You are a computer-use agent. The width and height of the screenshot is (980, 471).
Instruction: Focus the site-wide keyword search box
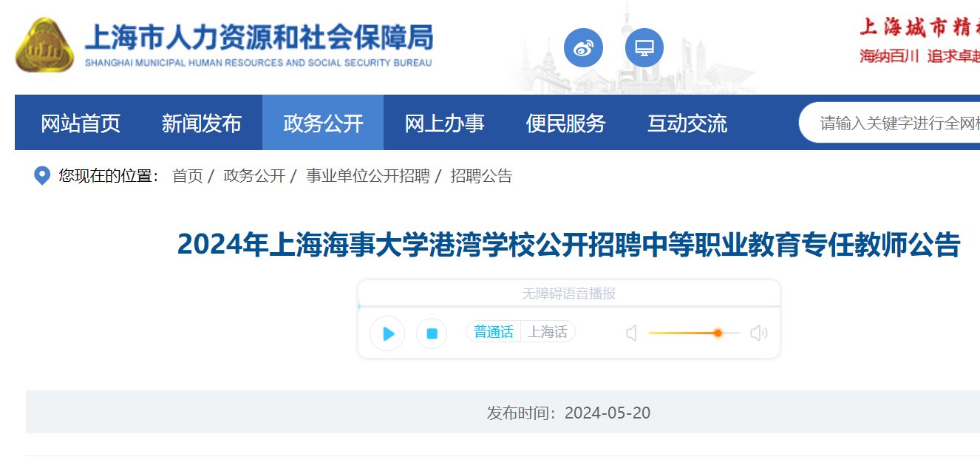(889, 123)
